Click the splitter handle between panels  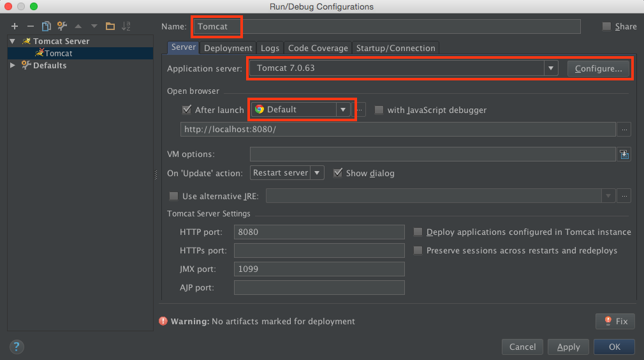click(x=156, y=175)
